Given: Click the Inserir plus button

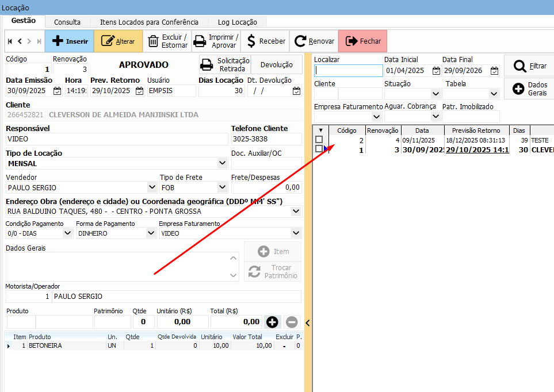Looking at the screenshot, I should click(69, 41).
